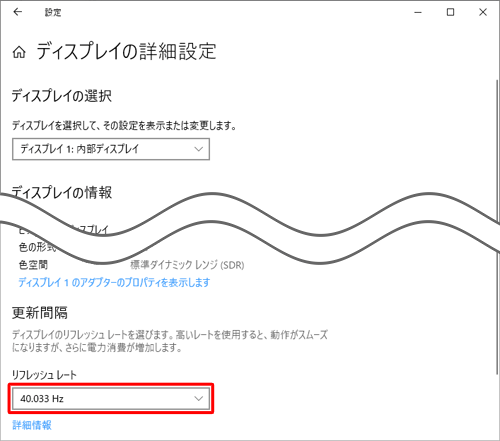The height and width of the screenshot is (441, 500).
Task: Click the 更新間隔 section heading
Action: click(40, 313)
